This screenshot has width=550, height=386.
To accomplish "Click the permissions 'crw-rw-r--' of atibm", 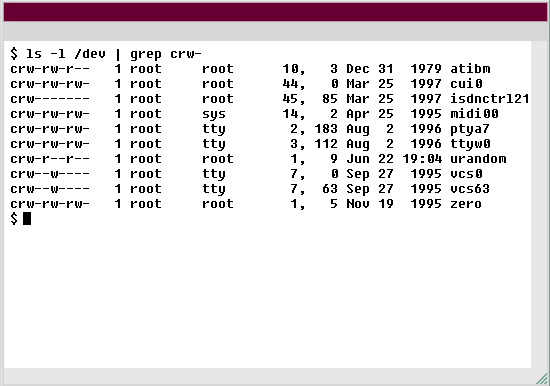I will (x=50, y=69).
